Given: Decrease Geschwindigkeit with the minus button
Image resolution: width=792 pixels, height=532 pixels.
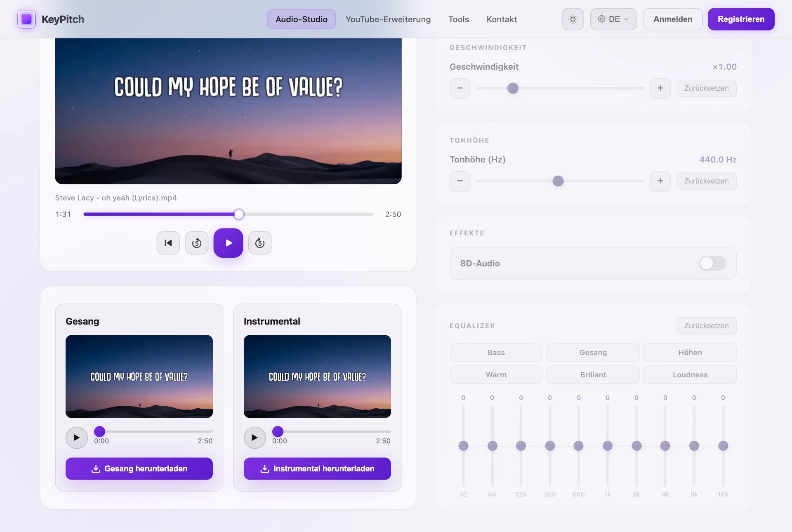Looking at the screenshot, I should click(x=460, y=88).
